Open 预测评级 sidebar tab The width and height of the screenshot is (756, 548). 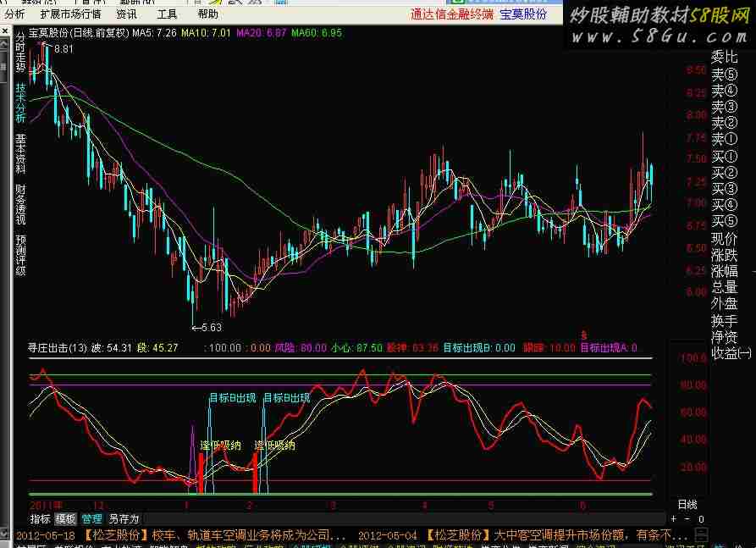pos(19,255)
